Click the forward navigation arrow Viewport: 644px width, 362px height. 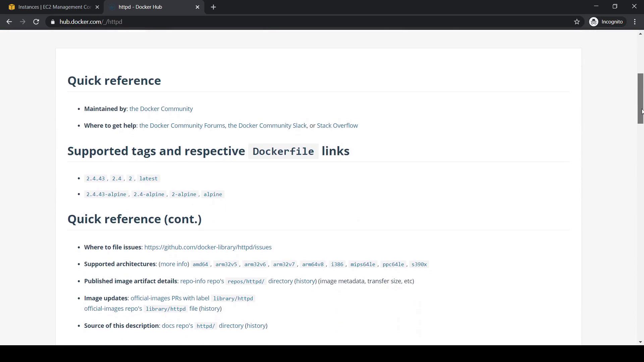(22, 22)
